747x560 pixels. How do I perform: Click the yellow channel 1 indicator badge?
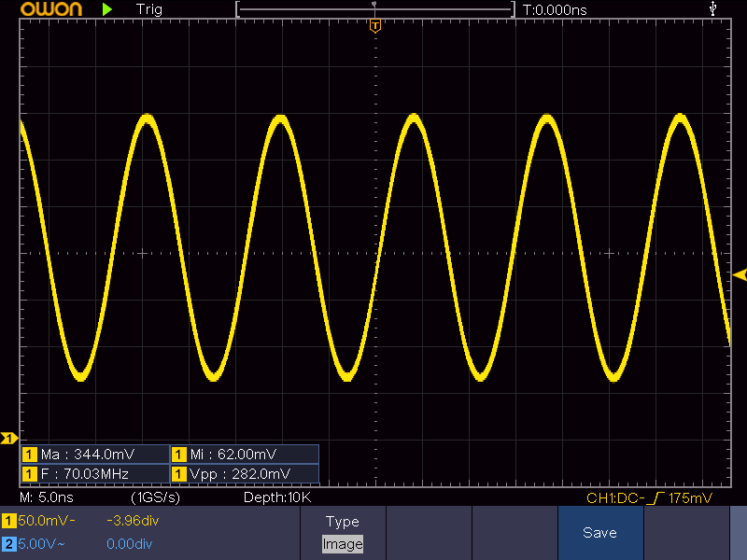pos(8,521)
